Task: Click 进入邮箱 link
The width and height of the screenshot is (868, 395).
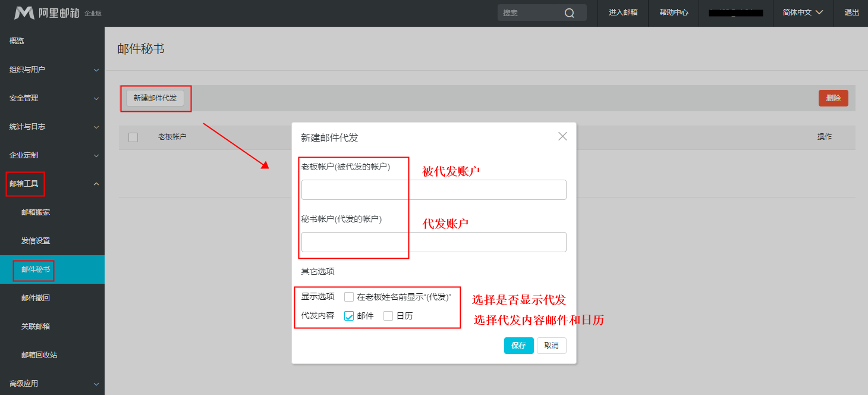Action: tap(623, 12)
